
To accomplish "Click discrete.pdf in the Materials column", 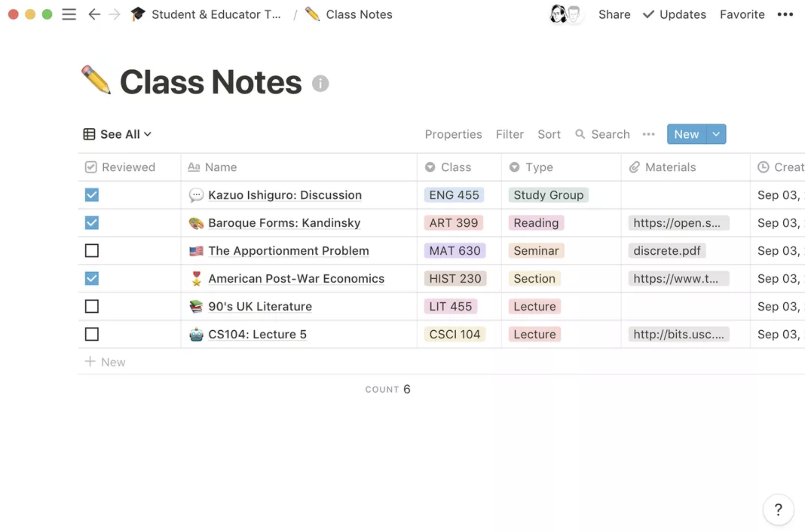I will (x=666, y=251).
